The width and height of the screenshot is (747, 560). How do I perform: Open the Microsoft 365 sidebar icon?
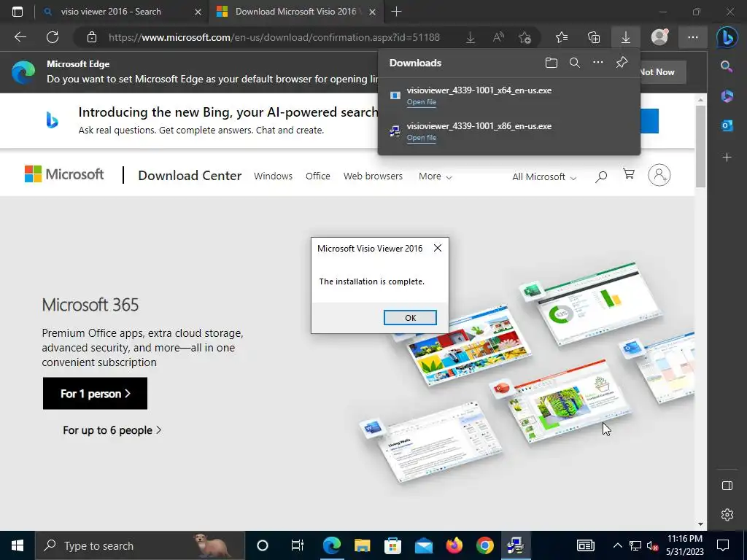[727, 96]
